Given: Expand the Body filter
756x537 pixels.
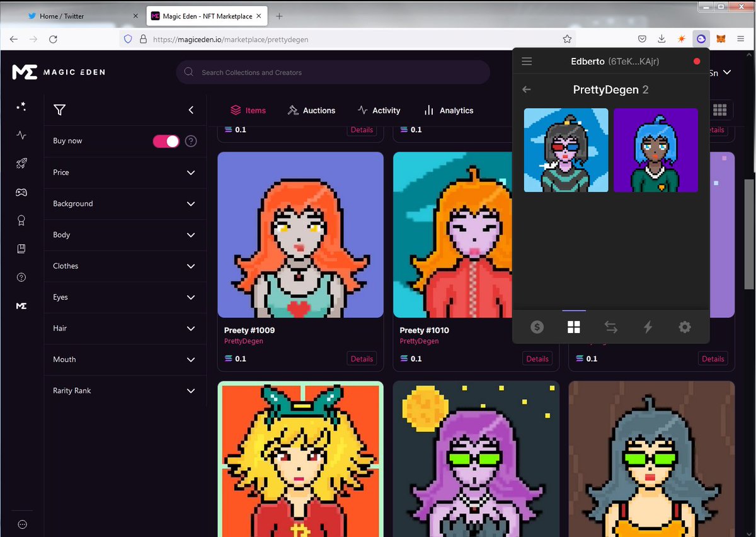Looking at the screenshot, I should 125,235.
